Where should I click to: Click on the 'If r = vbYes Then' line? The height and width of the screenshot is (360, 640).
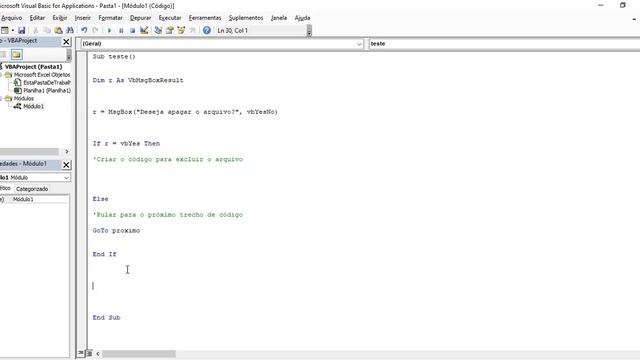pos(126,144)
